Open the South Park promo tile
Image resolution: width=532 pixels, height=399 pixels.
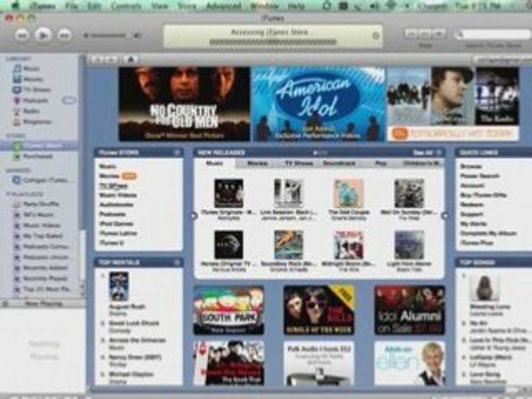(229, 310)
